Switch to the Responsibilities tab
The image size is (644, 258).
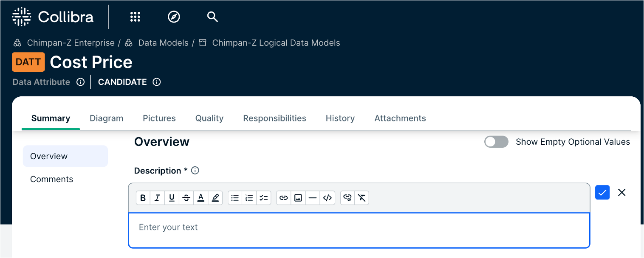click(274, 118)
